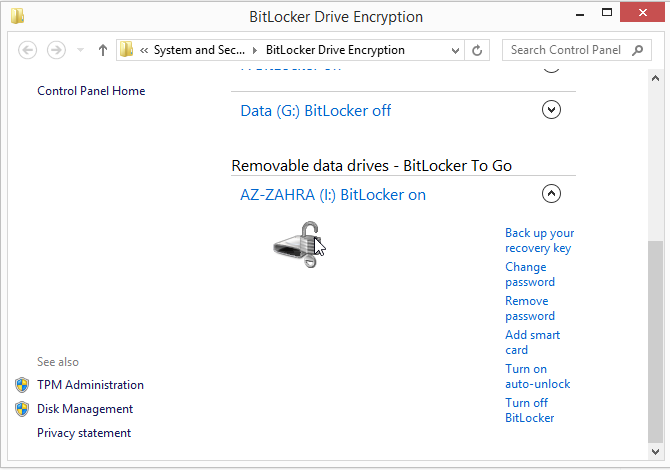Click the Forward navigation arrow
The height and width of the screenshot is (470, 670).
pos(56,50)
